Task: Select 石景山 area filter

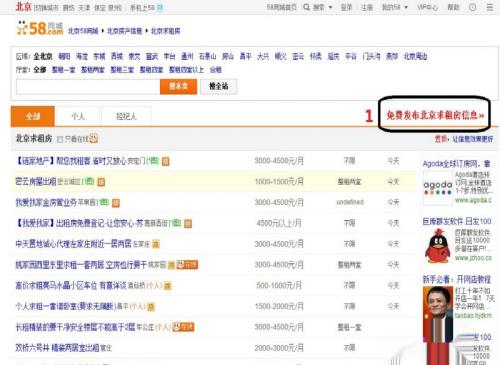Action: pyautogui.click(x=207, y=56)
